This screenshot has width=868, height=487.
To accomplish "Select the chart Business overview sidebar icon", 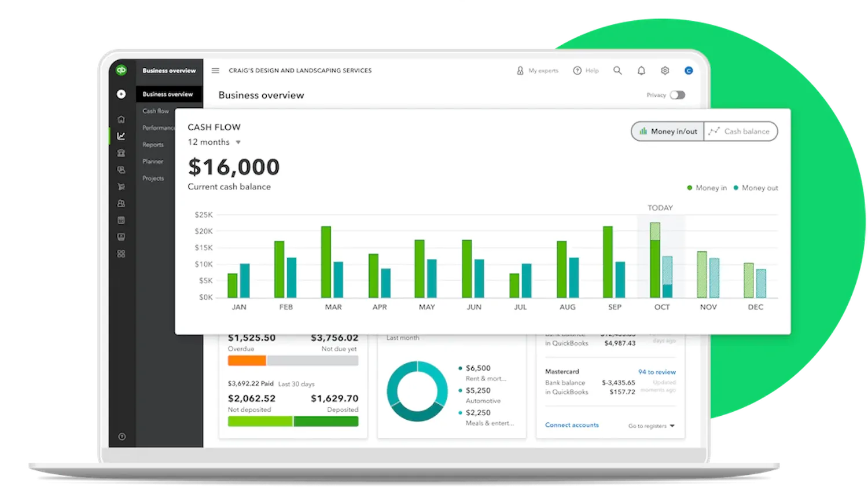I will point(121,136).
